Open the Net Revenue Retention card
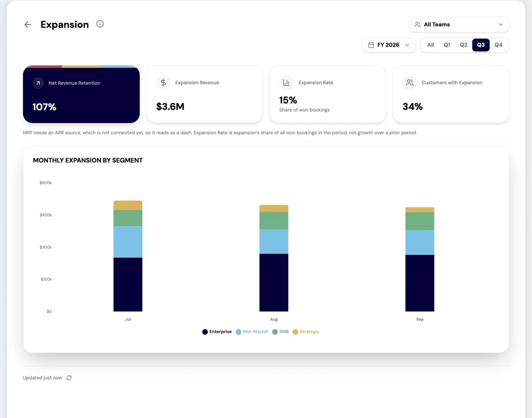Viewport: 532px width, 418px height. 81,94
